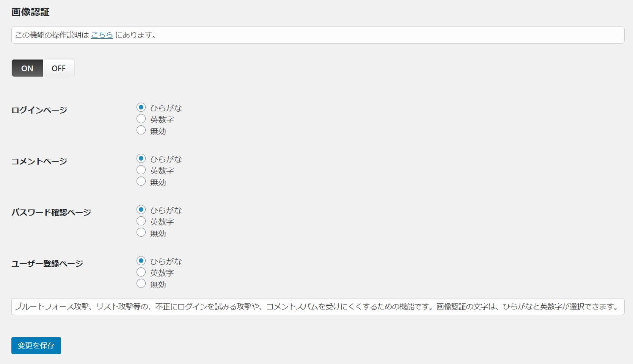Click the brute-force attack description box
Viewport: 633px width, 364px height.
tap(317, 307)
